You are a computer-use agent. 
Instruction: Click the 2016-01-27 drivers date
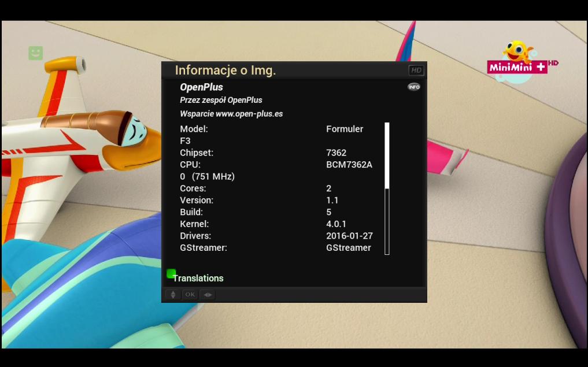349,236
